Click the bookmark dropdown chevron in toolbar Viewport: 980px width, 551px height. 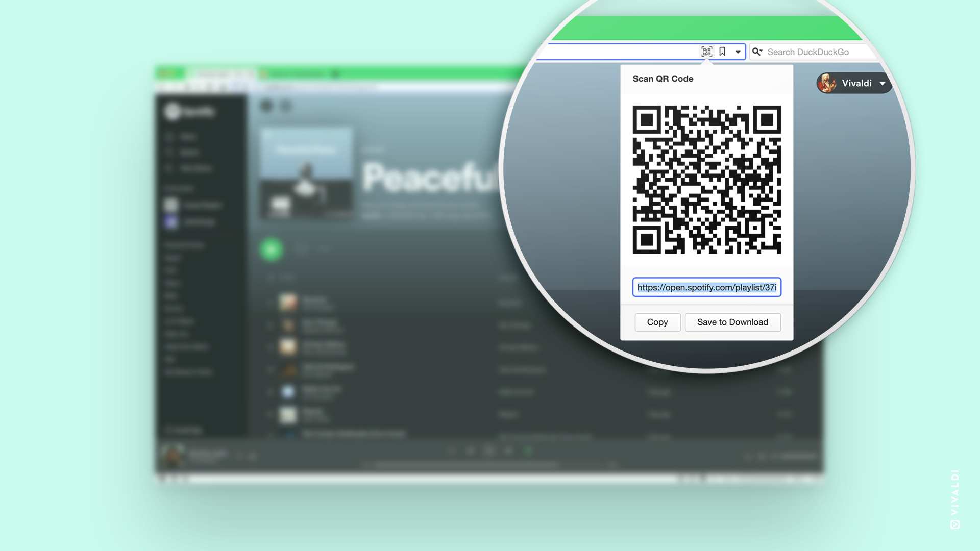point(737,51)
